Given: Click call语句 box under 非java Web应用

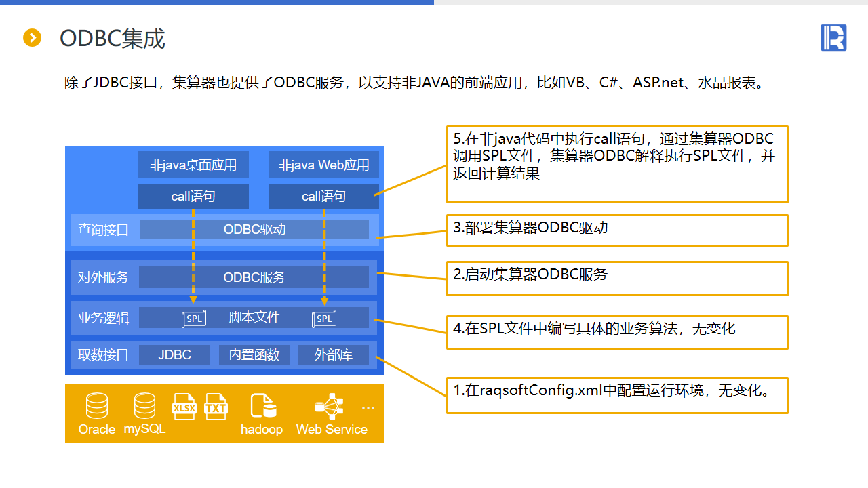Looking at the screenshot, I should click(324, 196).
